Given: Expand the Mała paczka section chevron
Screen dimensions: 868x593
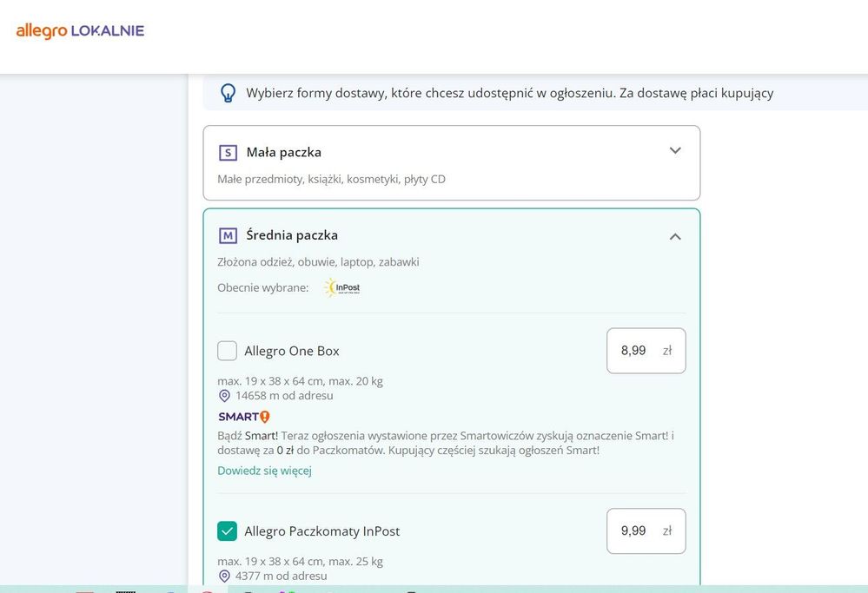Looking at the screenshot, I should (675, 150).
